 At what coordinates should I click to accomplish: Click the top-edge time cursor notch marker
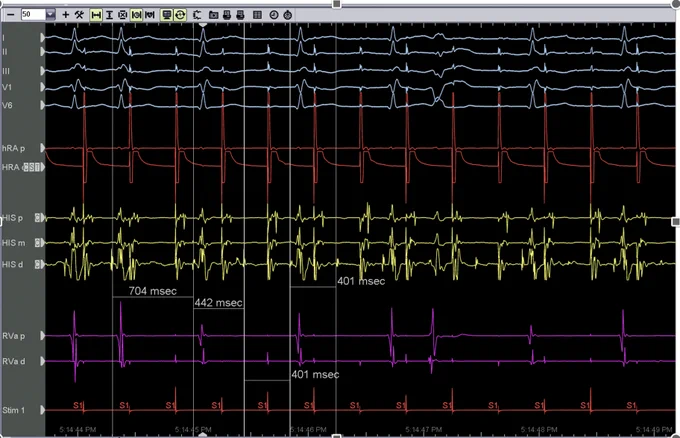203,25
